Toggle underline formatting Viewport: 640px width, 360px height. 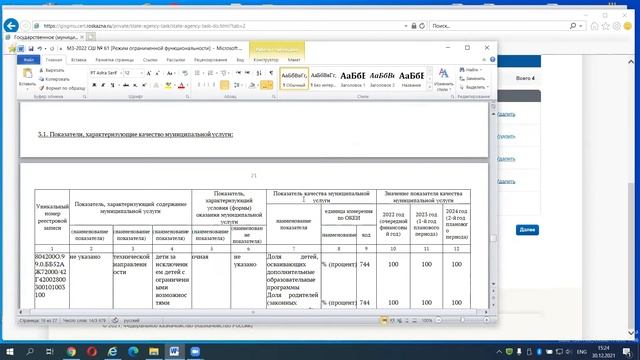pyautogui.click(x=113, y=85)
